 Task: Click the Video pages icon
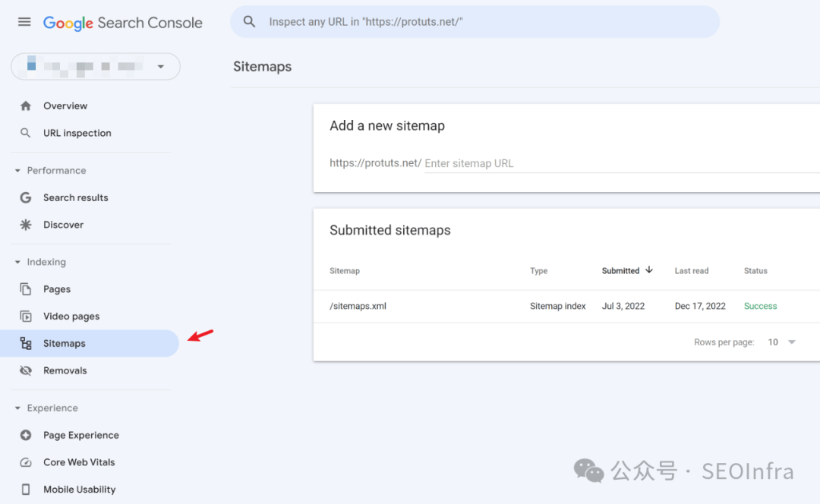coord(26,317)
